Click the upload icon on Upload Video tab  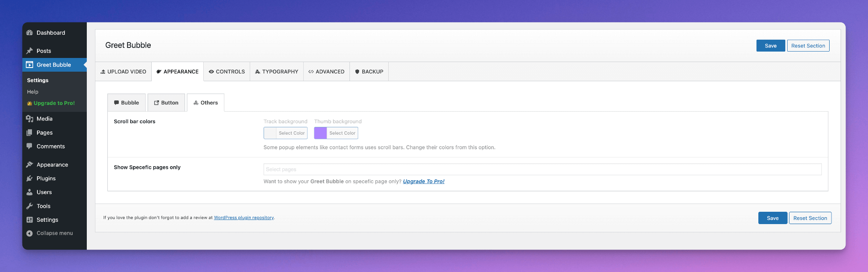[103, 72]
